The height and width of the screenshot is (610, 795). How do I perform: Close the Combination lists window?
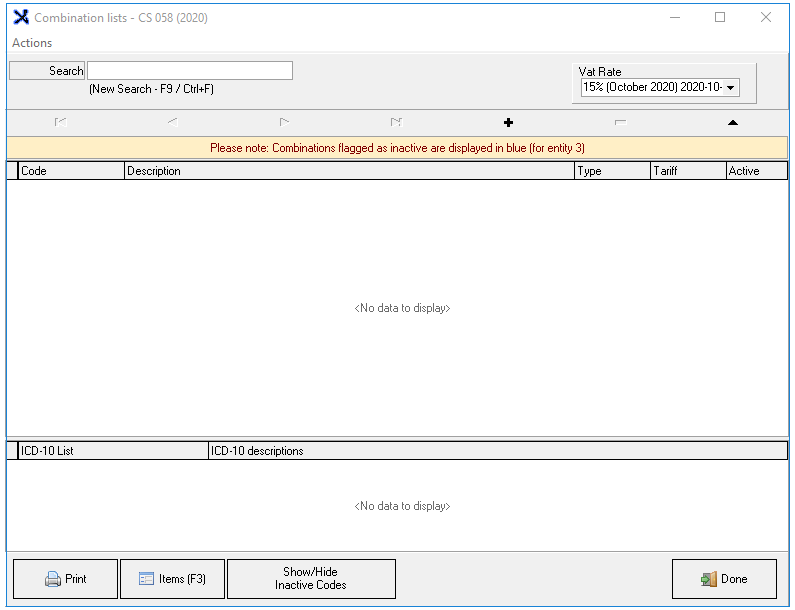pyautogui.click(x=766, y=17)
